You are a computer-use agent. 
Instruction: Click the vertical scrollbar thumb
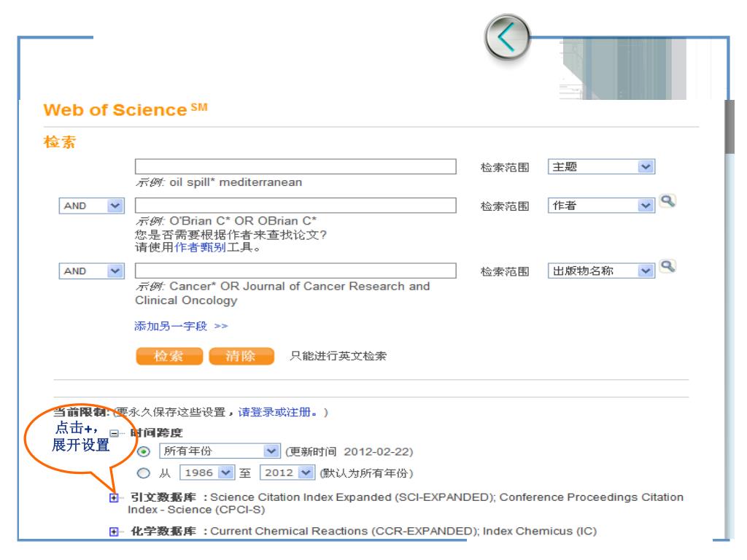click(x=729, y=127)
